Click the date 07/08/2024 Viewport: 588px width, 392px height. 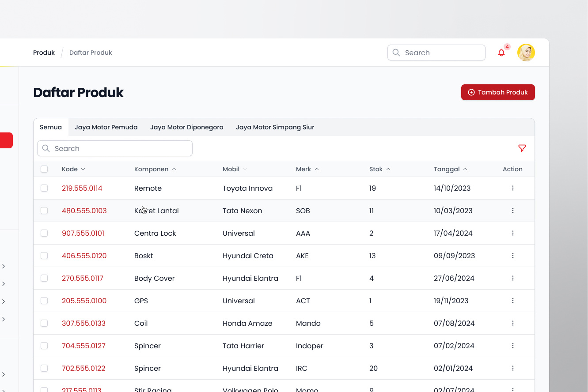click(x=454, y=323)
